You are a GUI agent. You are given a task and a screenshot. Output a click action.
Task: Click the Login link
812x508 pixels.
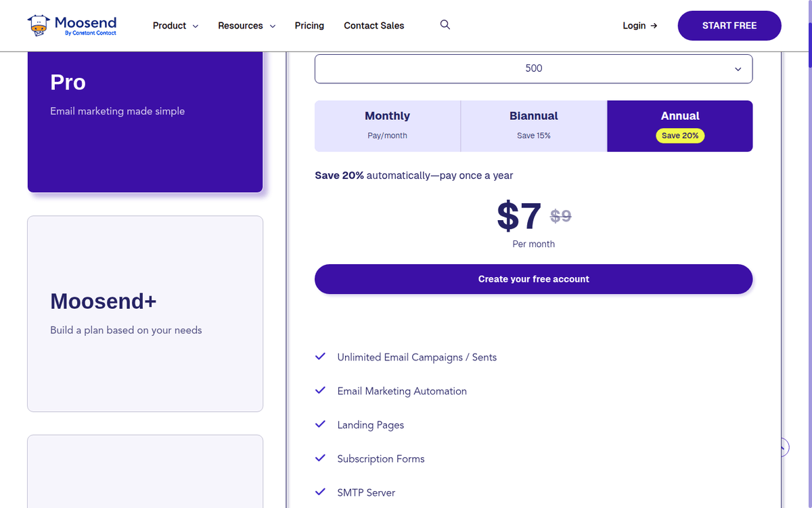tap(639, 26)
